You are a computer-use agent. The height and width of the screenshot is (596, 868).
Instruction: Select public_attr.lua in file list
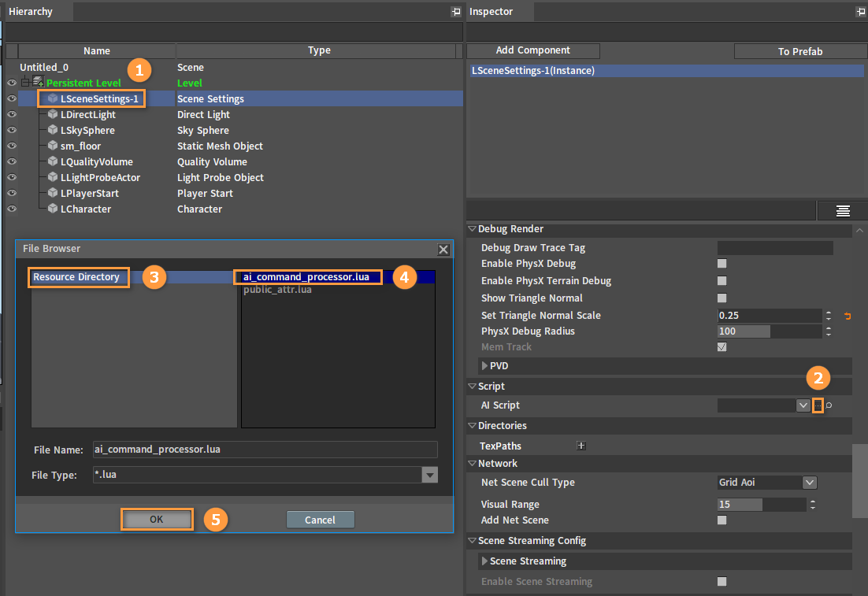tap(277, 290)
